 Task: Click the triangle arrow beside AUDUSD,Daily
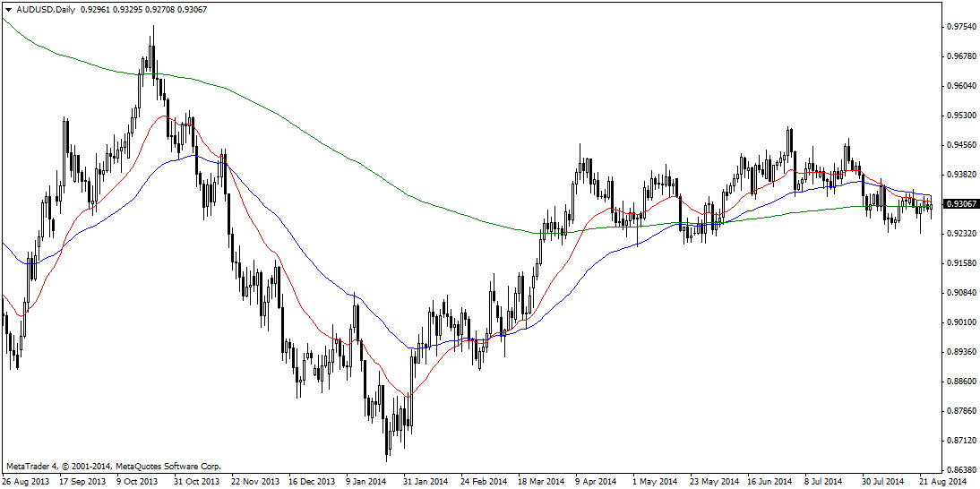[7, 8]
